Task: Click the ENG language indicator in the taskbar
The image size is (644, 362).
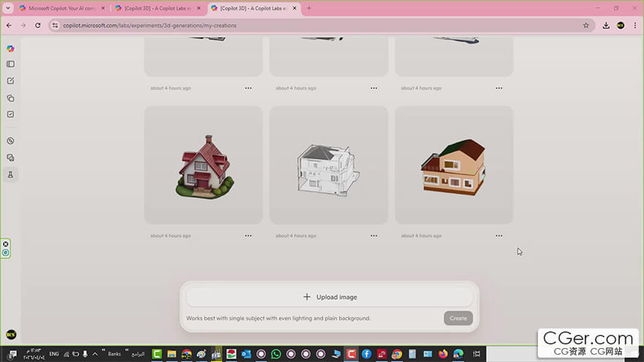Action: [54, 354]
